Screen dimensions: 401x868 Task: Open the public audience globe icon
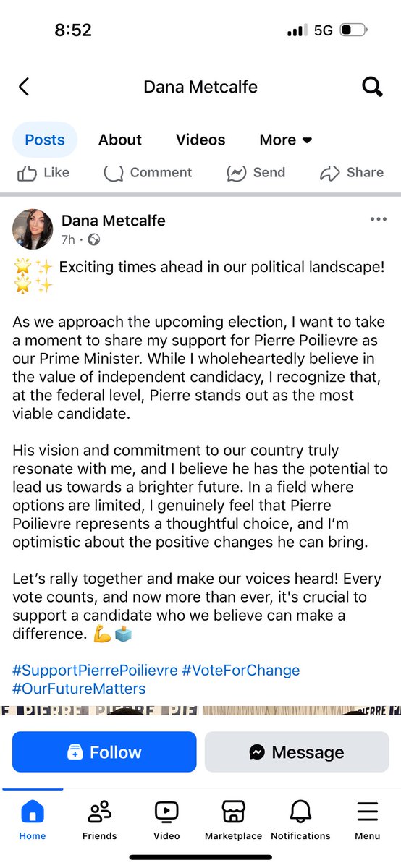tap(93, 239)
